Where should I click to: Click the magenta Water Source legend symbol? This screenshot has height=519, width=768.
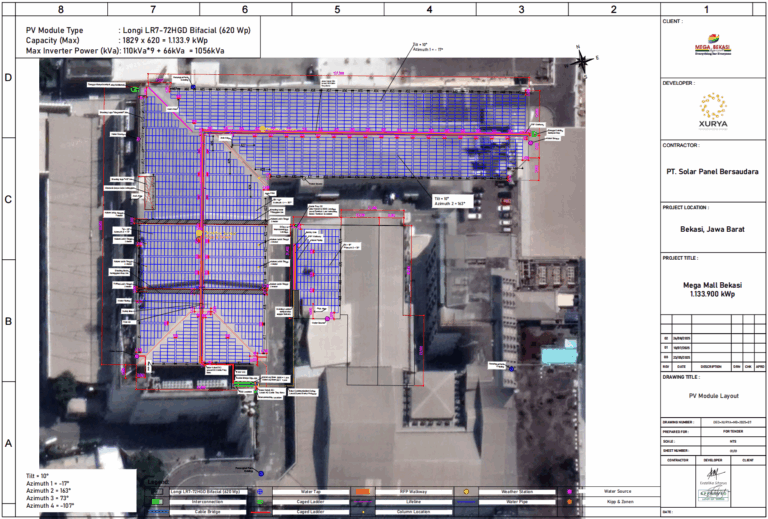[x=569, y=492]
